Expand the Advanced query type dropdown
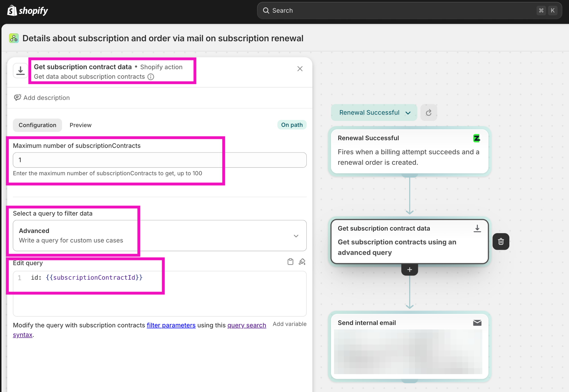This screenshot has height=392, width=569. (x=160, y=236)
